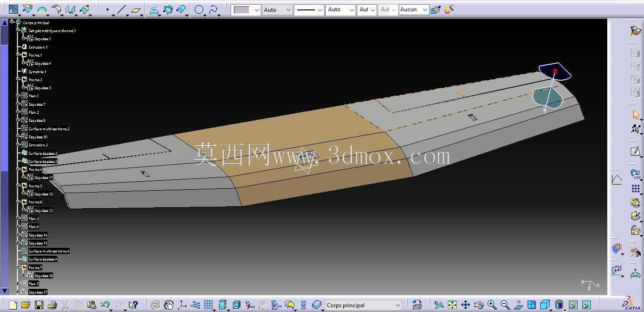This screenshot has width=644, height=312.
Task: Click the Painter brush icon
Action: [x=436, y=9]
